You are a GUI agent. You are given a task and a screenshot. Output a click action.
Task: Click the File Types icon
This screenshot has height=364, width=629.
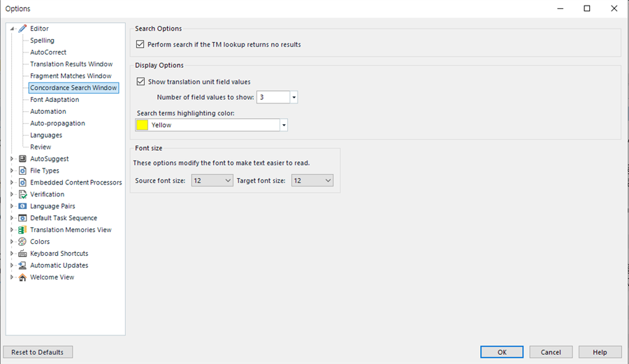23,170
